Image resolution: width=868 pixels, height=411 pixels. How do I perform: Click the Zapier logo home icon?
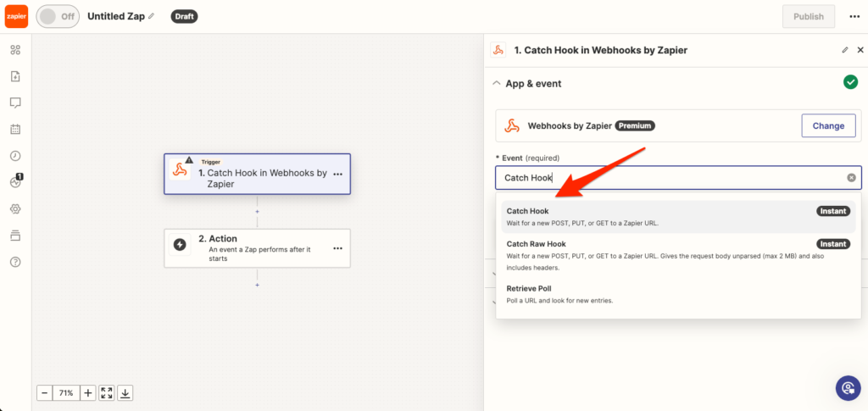(16, 16)
